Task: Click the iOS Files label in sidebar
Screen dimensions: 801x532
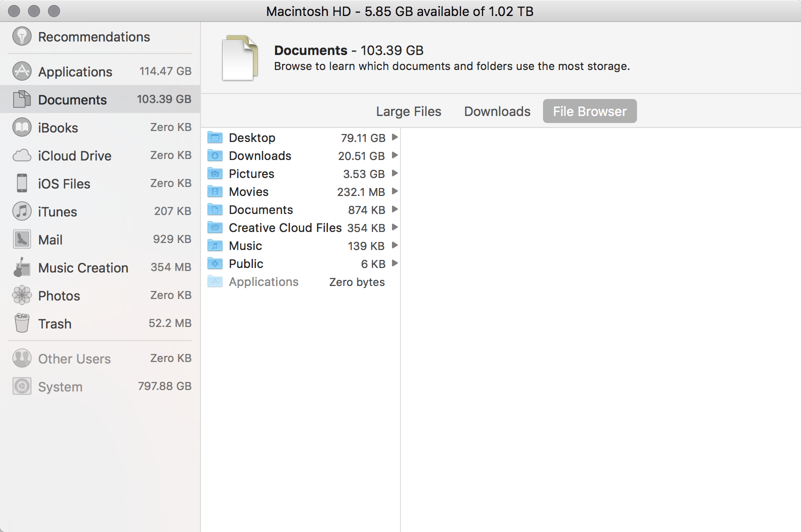Action: point(64,184)
